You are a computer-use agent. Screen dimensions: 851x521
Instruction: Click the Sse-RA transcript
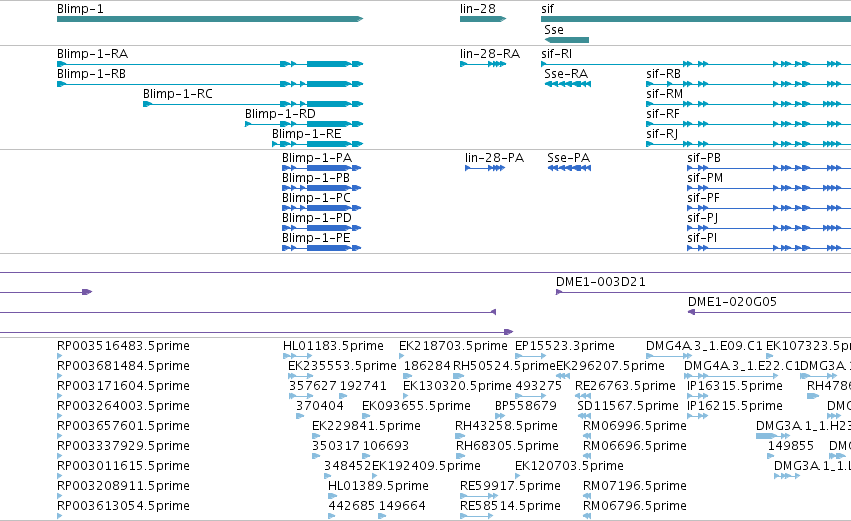pyautogui.click(x=568, y=84)
